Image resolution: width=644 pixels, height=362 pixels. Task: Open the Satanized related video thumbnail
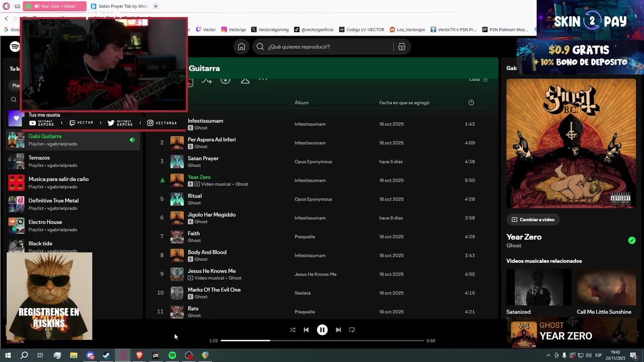click(x=539, y=287)
